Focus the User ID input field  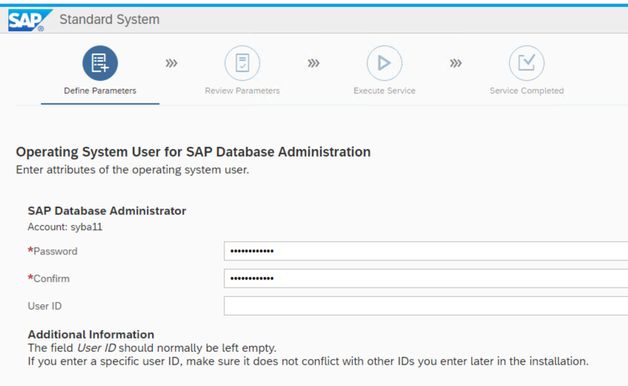click(x=426, y=306)
